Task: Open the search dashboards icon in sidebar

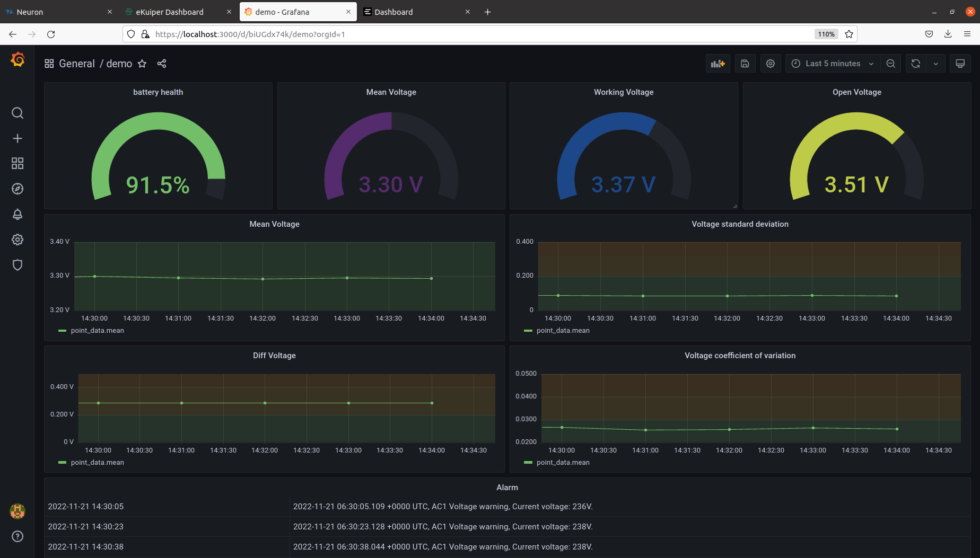Action: 17,113
